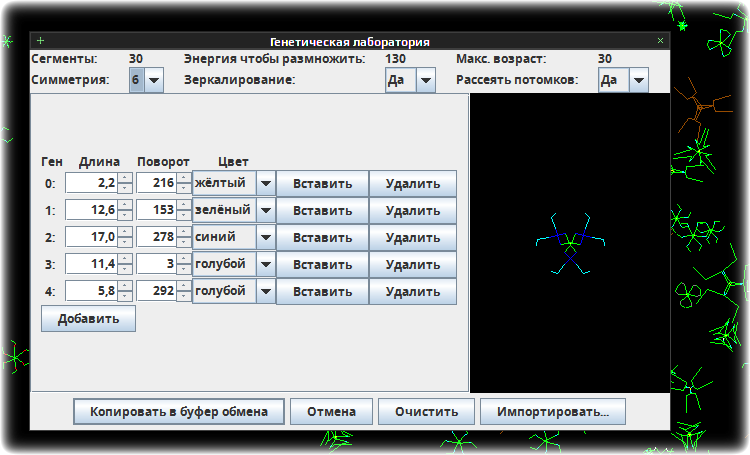The width and height of the screenshot is (750, 455).
Task: Click the Цвет column header
Action: click(x=233, y=162)
